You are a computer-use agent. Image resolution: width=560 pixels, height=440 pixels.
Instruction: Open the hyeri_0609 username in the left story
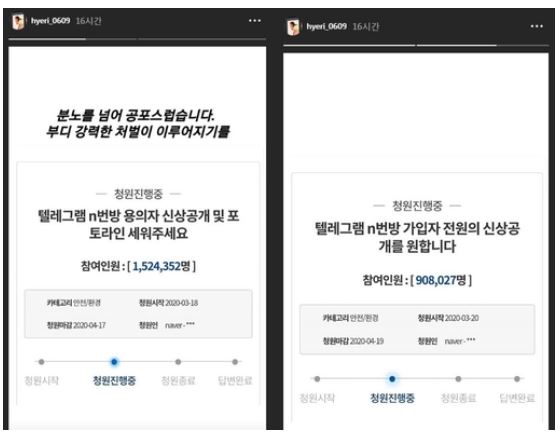point(50,21)
